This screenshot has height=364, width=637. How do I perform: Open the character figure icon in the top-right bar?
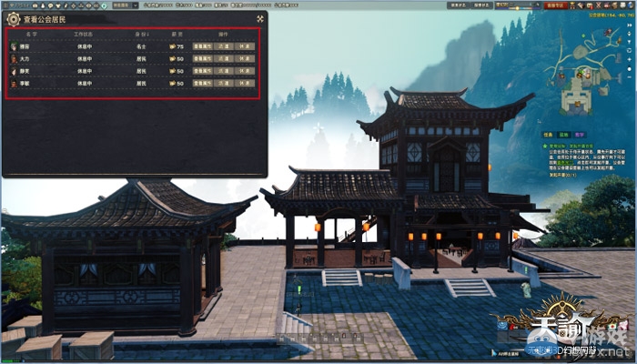[x=572, y=5]
